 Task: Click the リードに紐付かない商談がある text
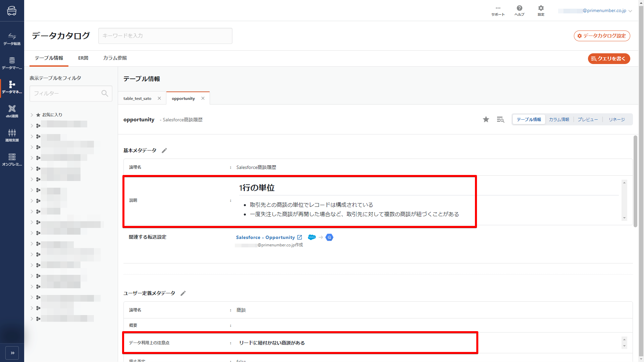tap(272, 343)
